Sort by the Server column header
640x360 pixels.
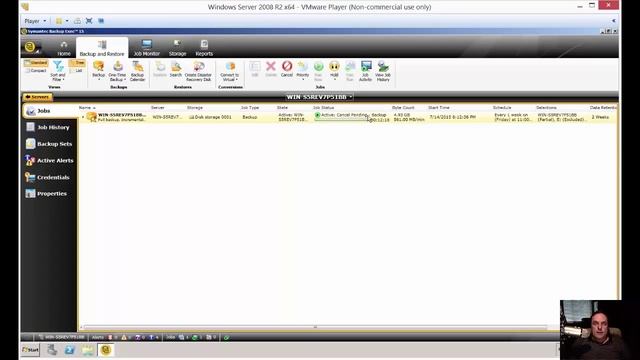(x=158, y=107)
